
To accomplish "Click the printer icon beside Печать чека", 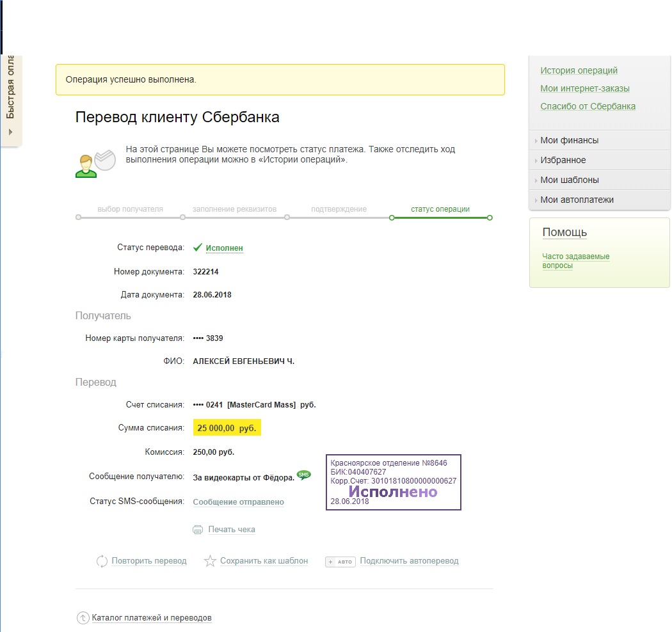I will (x=198, y=530).
